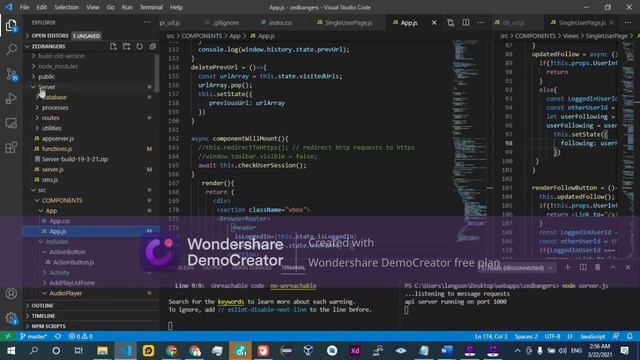The width and height of the screenshot is (640, 360).
Task: Open the terminal shell selector dropdown
Action: tap(516, 268)
